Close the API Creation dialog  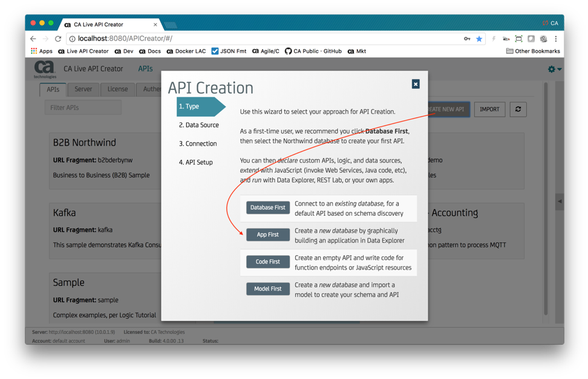[416, 84]
